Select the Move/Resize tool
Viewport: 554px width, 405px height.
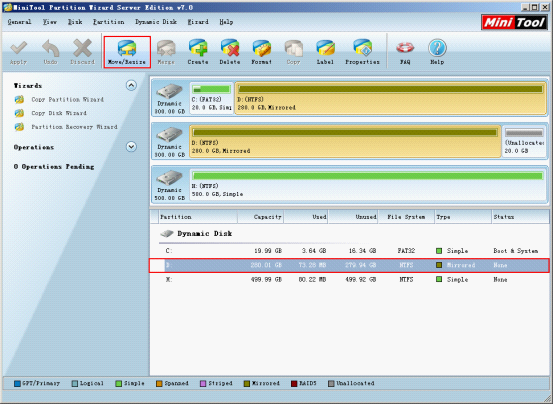tap(127, 52)
